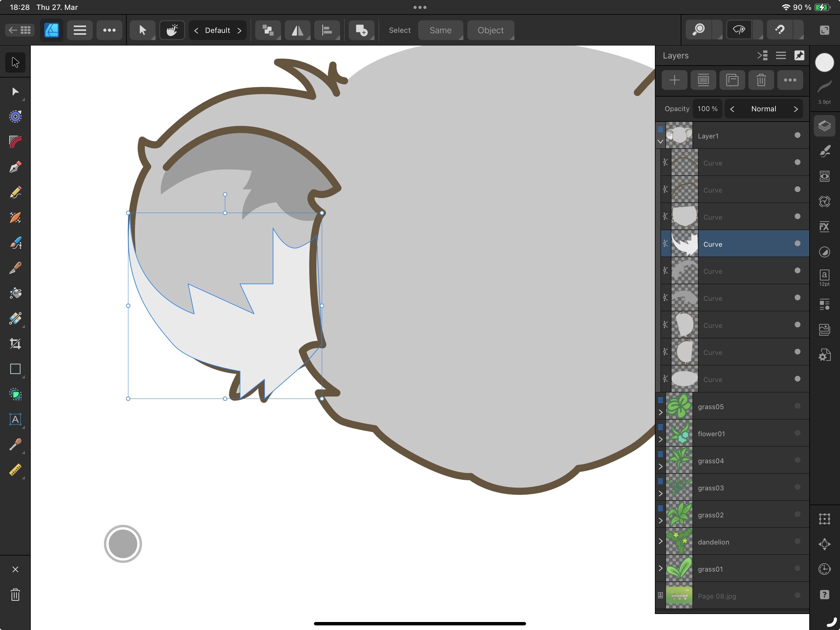840x630 pixels.
Task: Expand the flower01 layer group
Action: [x=660, y=440]
